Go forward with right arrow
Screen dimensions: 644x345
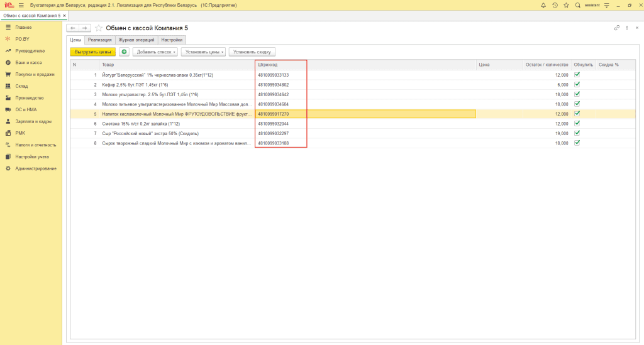click(85, 28)
